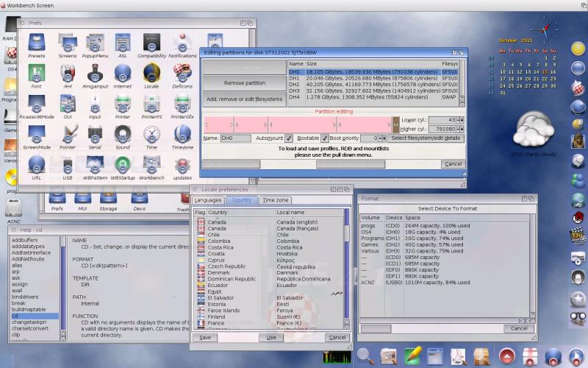Click the Higher cyl. stepper arrows

[460, 129]
